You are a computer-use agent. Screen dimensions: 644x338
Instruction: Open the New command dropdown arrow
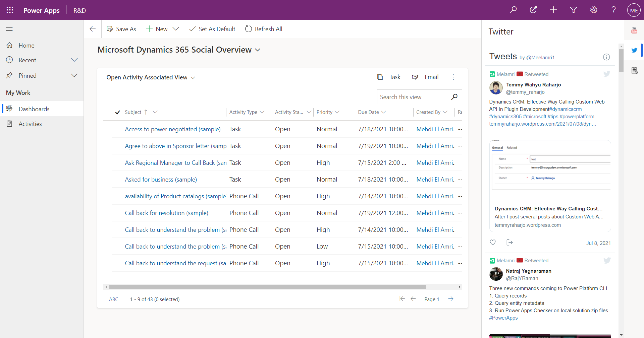pos(176,29)
